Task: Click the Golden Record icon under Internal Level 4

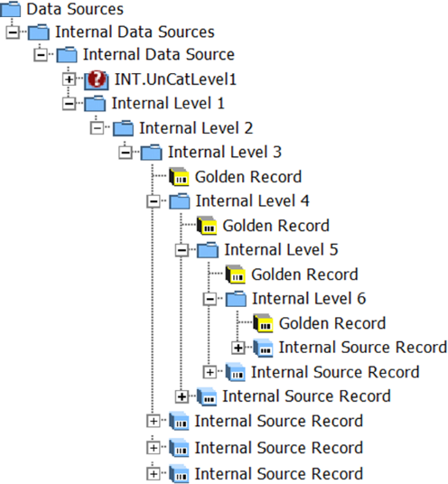Action: pyautogui.click(x=207, y=226)
